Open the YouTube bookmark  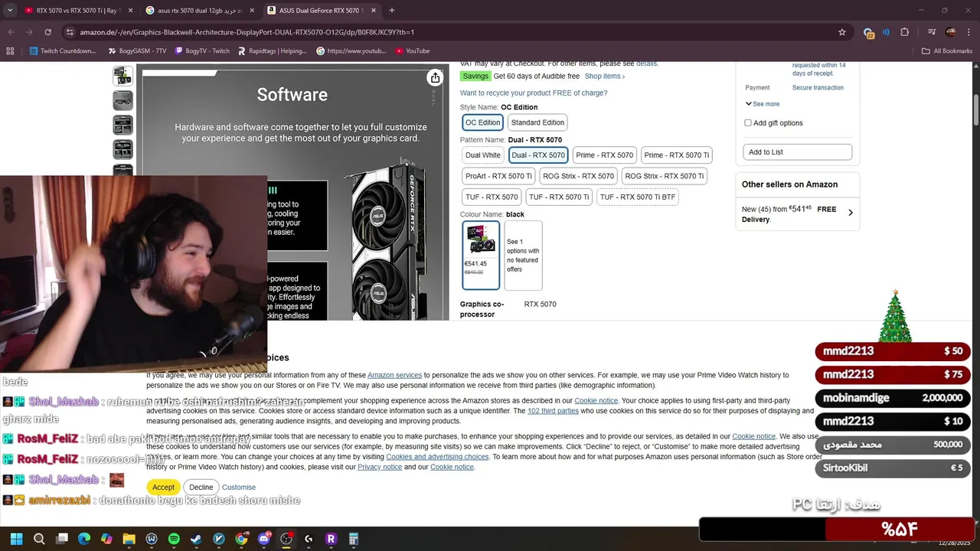click(412, 51)
